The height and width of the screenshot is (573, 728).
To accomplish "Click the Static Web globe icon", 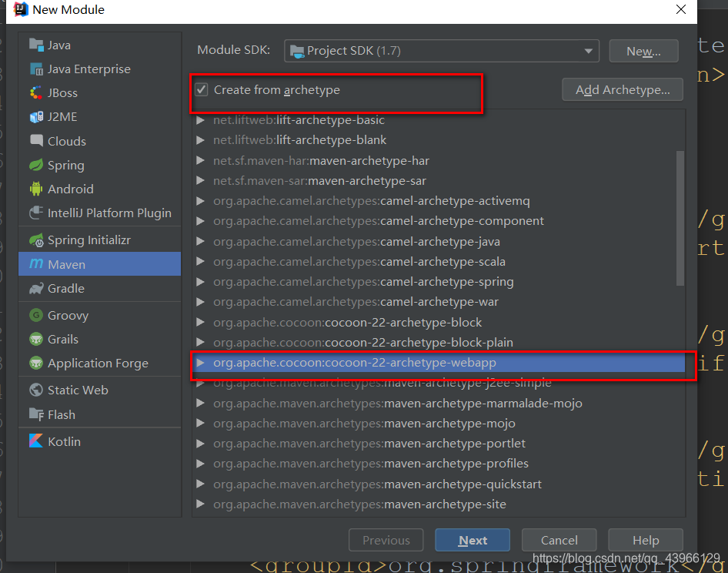I will tap(36, 390).
